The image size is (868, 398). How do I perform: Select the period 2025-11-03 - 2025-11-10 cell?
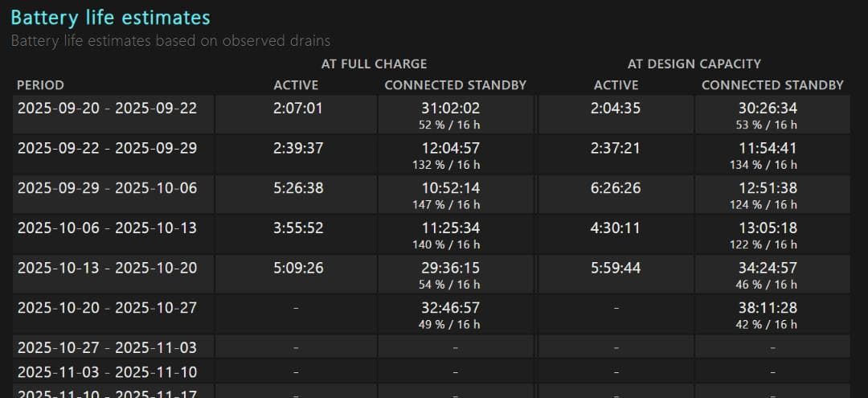click(x=107, y=371)
